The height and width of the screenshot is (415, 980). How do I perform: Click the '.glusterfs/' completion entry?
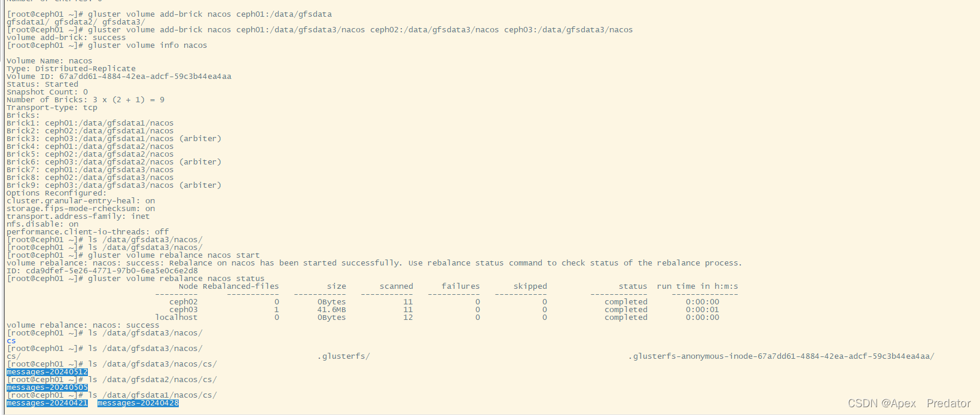(344, 356)
